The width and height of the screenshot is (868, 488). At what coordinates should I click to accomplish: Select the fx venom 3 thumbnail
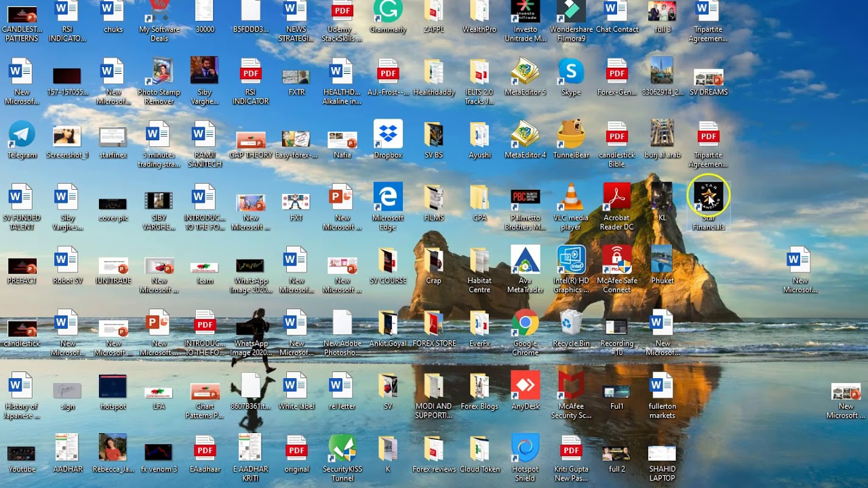pos(159,457)
